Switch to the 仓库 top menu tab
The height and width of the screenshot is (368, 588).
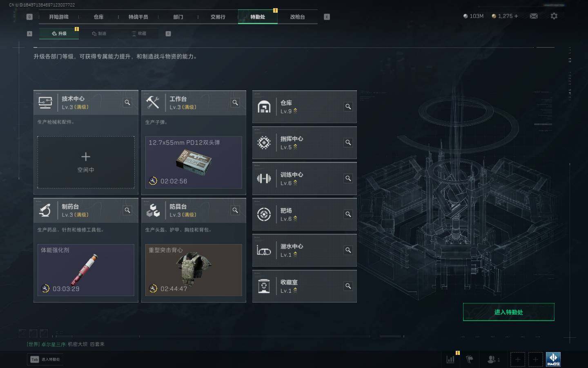click(x=98, y=17)
